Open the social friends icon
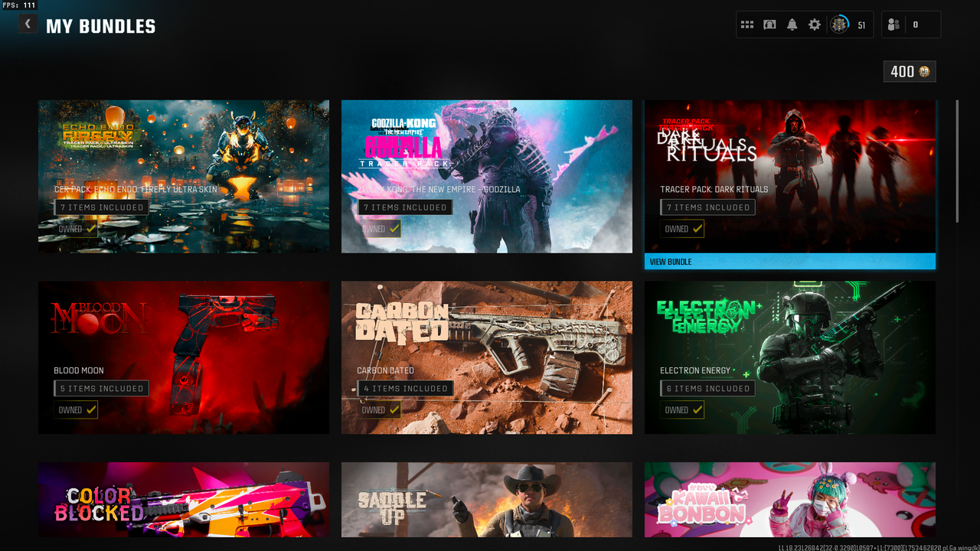 click(x=893, y=25)
